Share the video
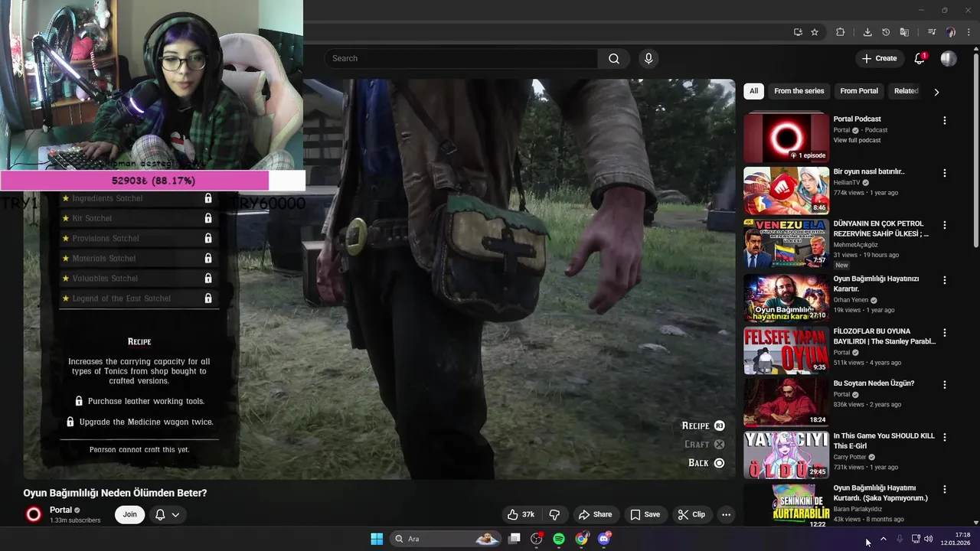The height and width of the screenshot is (551, 980). [595, 514]
